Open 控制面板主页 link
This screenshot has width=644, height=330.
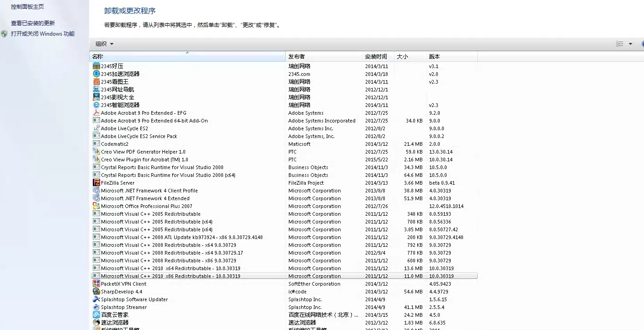[x=27, y=7]
